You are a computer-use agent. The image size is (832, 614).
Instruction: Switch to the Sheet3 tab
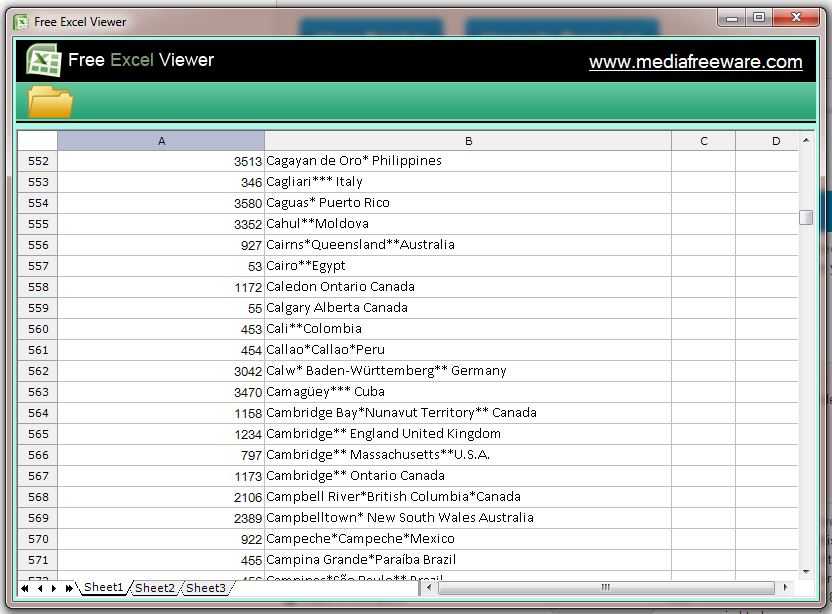point(206,588)
